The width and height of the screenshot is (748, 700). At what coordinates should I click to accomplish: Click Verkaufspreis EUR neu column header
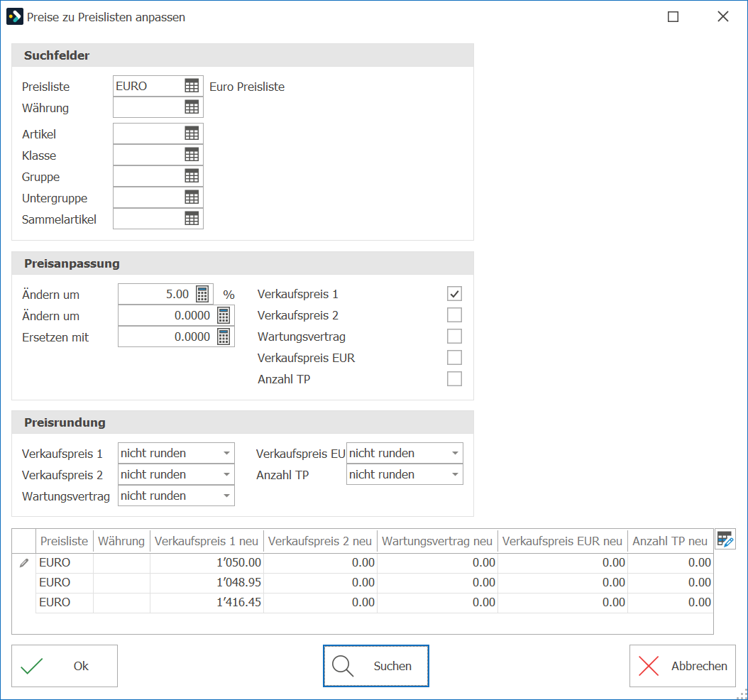tap(563, 541)
